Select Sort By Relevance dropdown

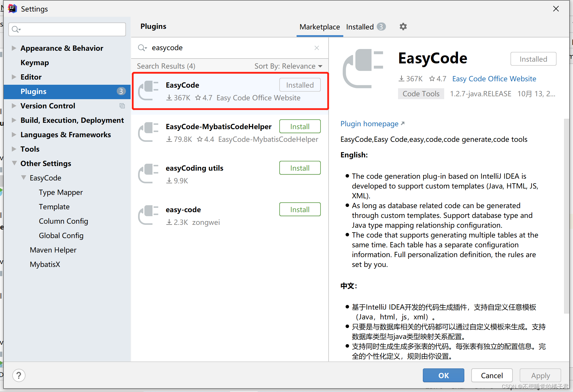coord(288,66)
